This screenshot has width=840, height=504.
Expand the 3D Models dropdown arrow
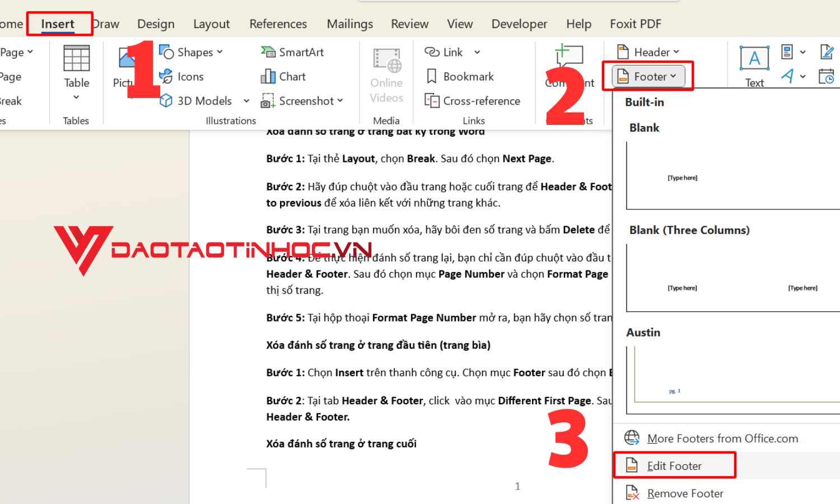[246, 101]
